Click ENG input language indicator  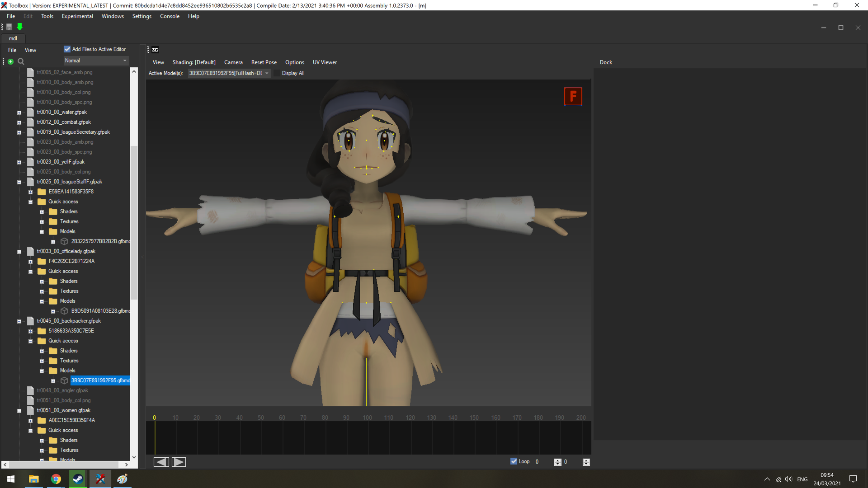[802, 479]
